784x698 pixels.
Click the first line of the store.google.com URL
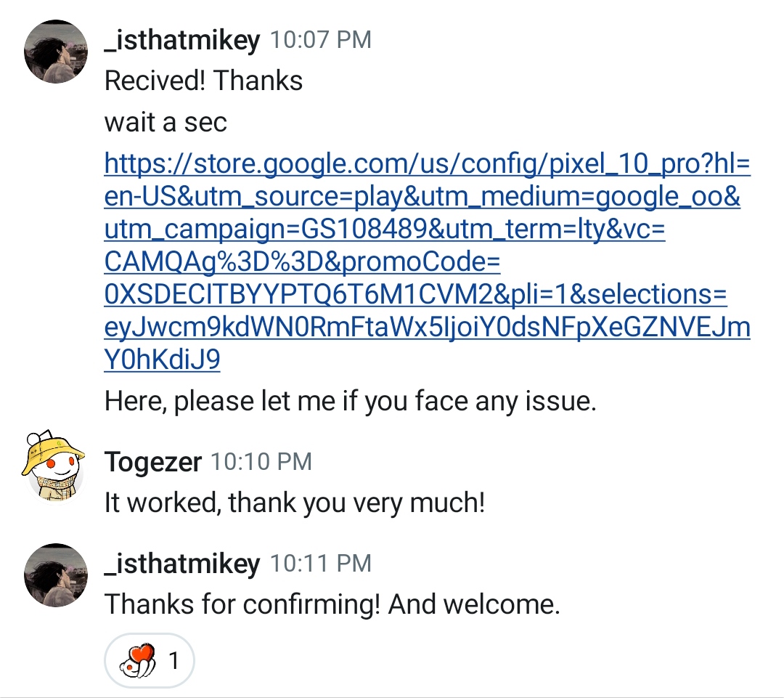[x=427, y=164]
